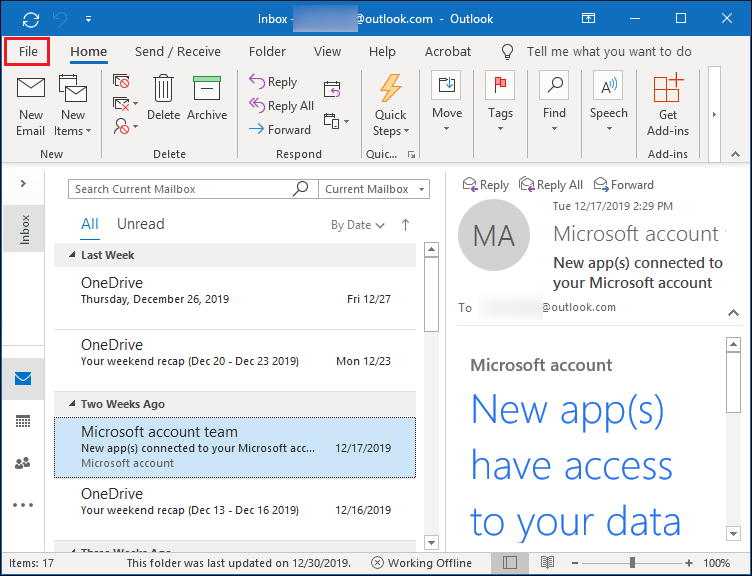Open the Current Mailbox scope dropdown
752x576 pixels.
click(x=374, y=189)
